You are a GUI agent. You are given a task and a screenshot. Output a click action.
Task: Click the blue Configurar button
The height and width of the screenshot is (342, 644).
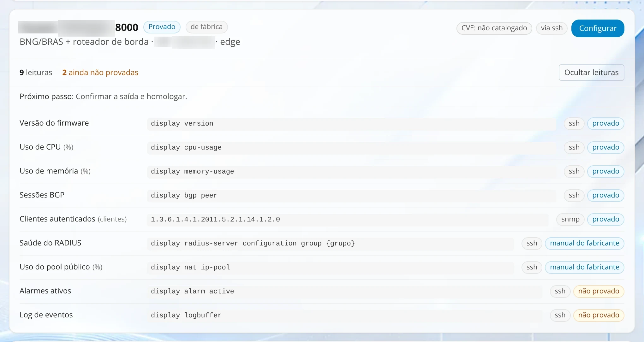coord(598,28)
